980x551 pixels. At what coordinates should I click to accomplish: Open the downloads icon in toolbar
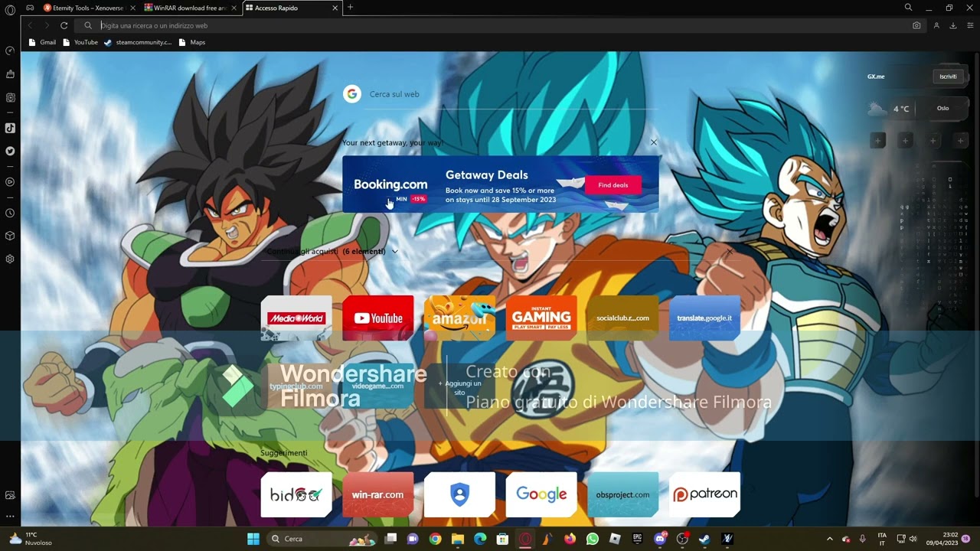pyautogui.click(x=953, y=25)
